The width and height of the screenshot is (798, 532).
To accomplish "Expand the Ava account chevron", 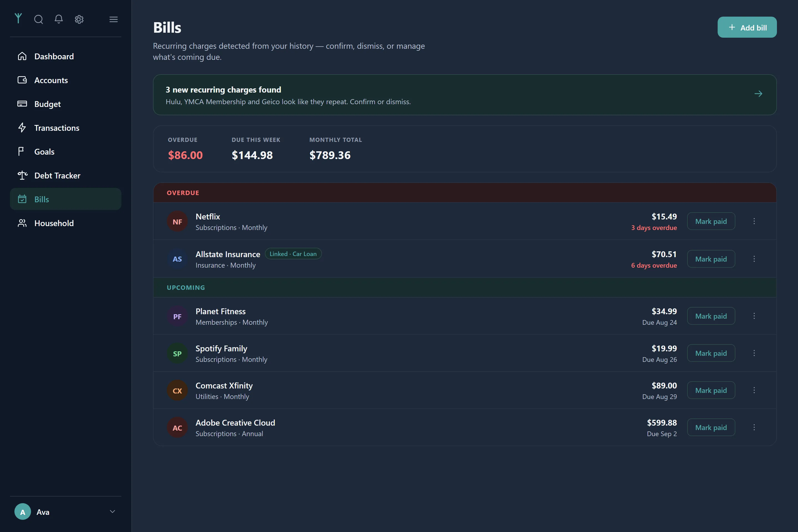I will [x=113, y=512].
